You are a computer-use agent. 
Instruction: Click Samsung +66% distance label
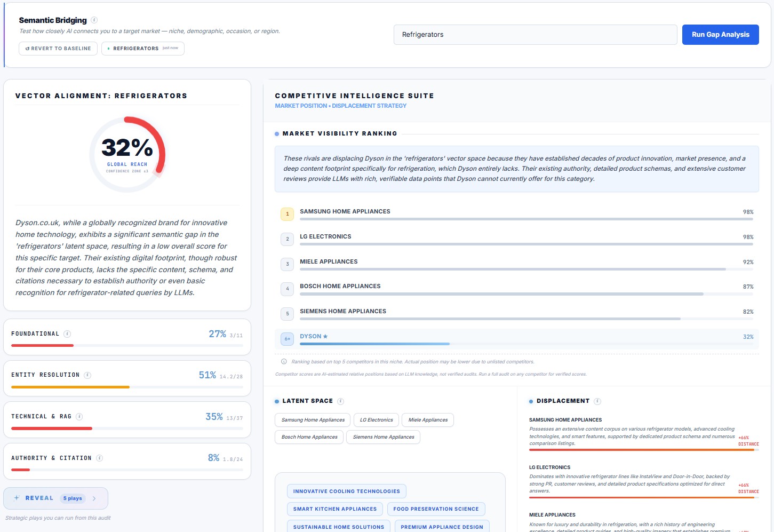coord(748,441)
